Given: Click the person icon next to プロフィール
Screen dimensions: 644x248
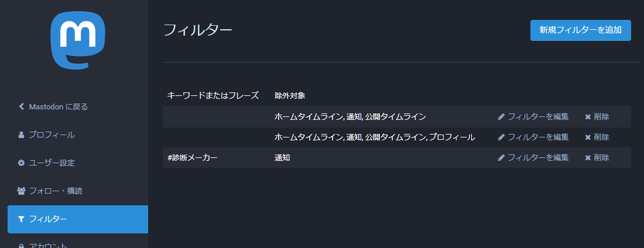Looking at the screenshot, I should click(x=22, y=135).
